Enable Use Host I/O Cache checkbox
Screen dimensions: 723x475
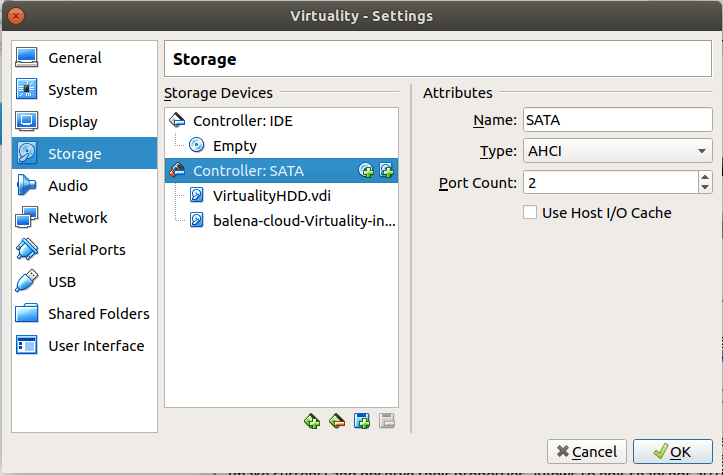coord(530,213)
